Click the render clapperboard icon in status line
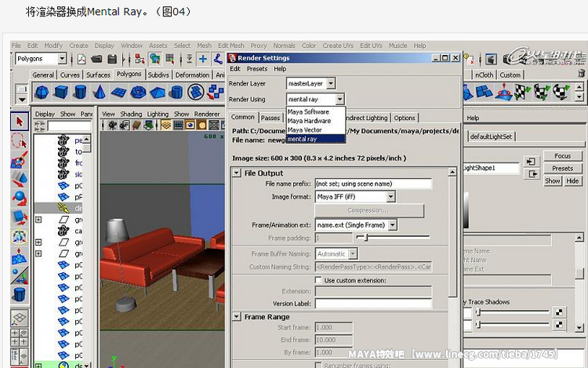Image resolution: width=588 pixels, height=368 pixels. (491, 59)
